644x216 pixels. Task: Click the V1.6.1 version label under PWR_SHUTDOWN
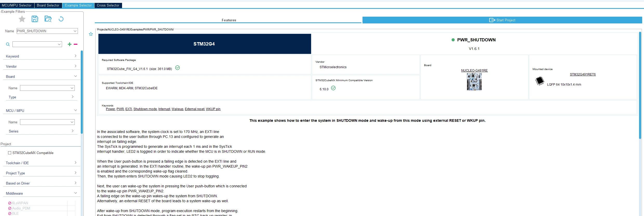[474, 49]
